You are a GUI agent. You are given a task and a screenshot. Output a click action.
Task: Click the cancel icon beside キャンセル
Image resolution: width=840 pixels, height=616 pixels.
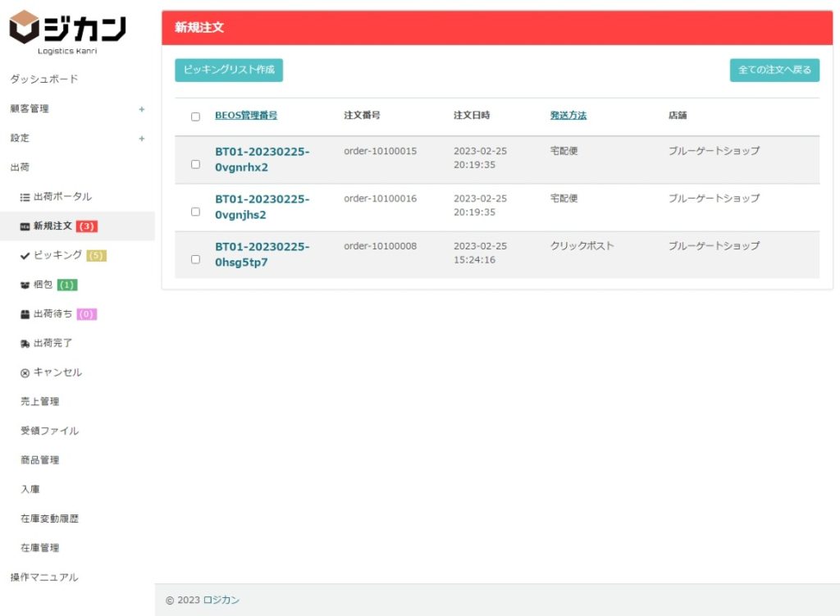coord(25,373)
